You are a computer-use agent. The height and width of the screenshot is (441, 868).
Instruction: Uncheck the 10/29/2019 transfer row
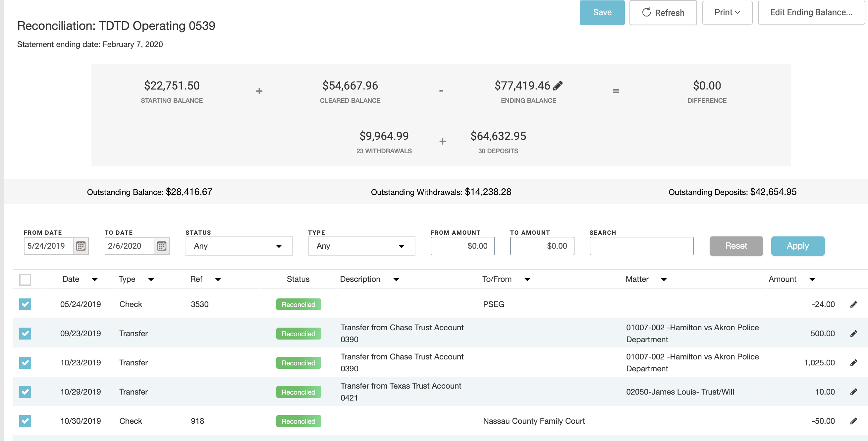[25, 392]
